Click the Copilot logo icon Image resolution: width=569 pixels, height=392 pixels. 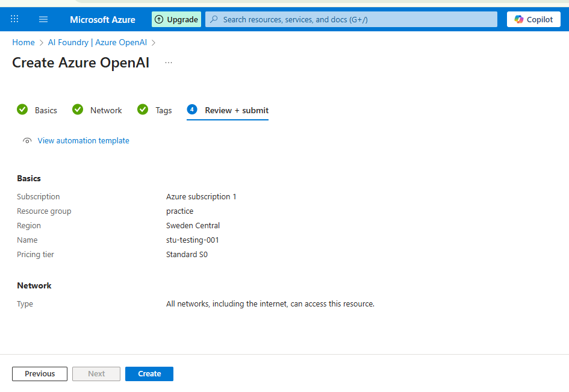tap(518, 19)
